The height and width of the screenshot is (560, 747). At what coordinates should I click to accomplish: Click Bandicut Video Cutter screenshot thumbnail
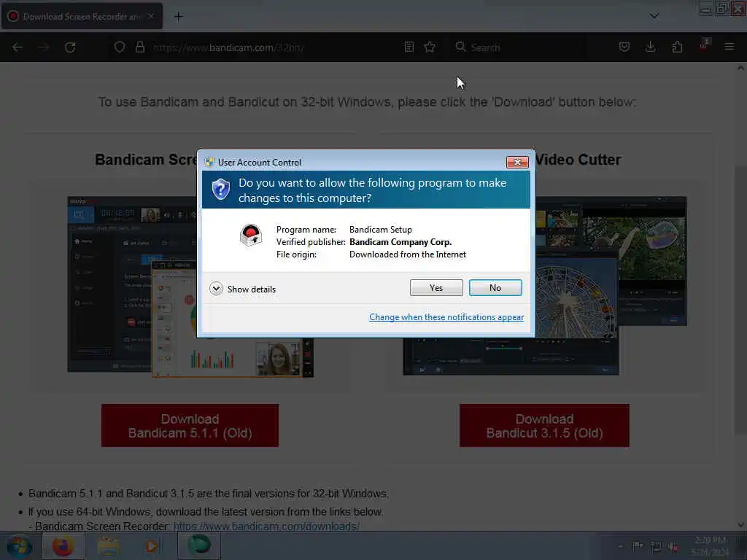pos(544,286)
